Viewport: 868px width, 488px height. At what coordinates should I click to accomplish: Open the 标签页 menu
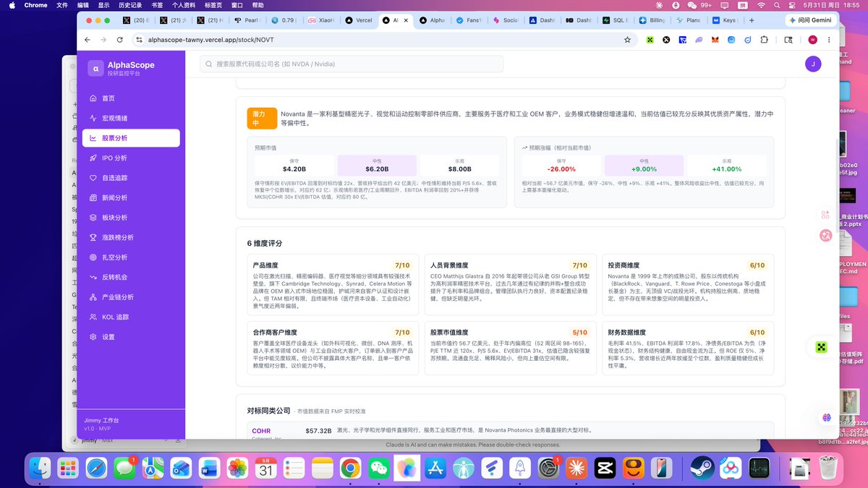coord(213,5)
